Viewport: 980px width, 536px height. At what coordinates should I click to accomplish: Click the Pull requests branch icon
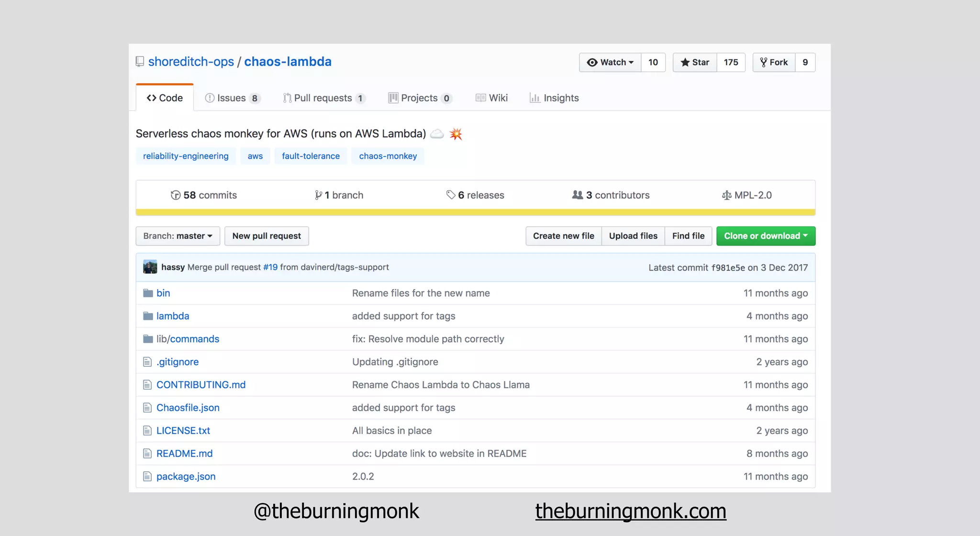[x=287, y=98]
